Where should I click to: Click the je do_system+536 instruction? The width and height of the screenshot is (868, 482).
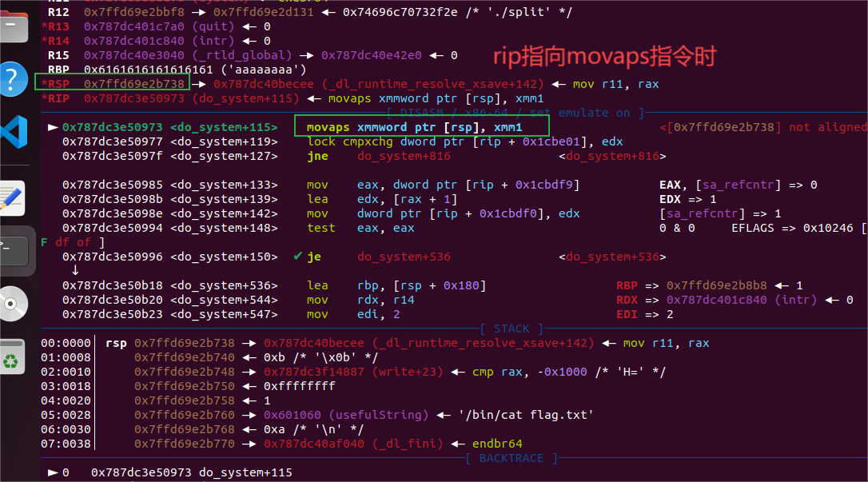coord(379,257)
